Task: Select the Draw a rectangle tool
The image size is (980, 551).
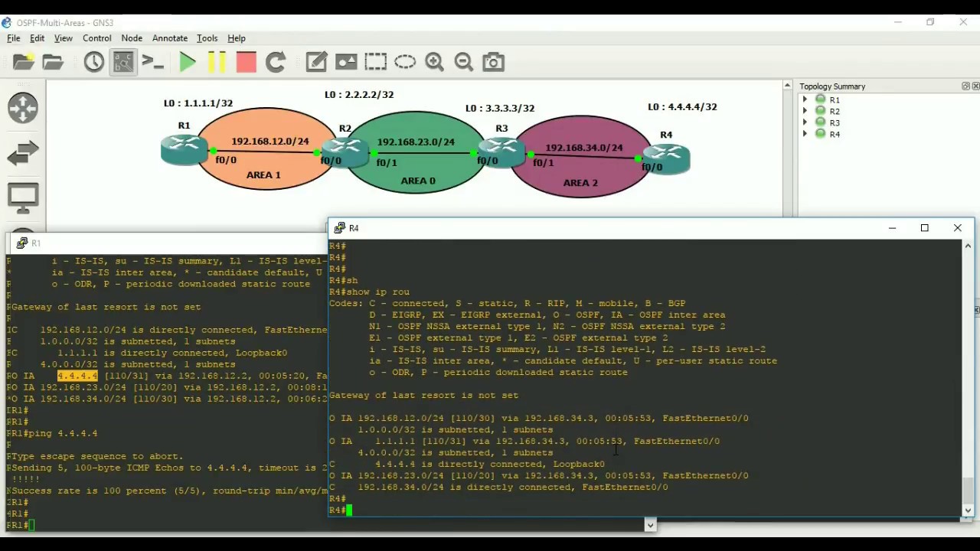Action: [x=375, y=62]
